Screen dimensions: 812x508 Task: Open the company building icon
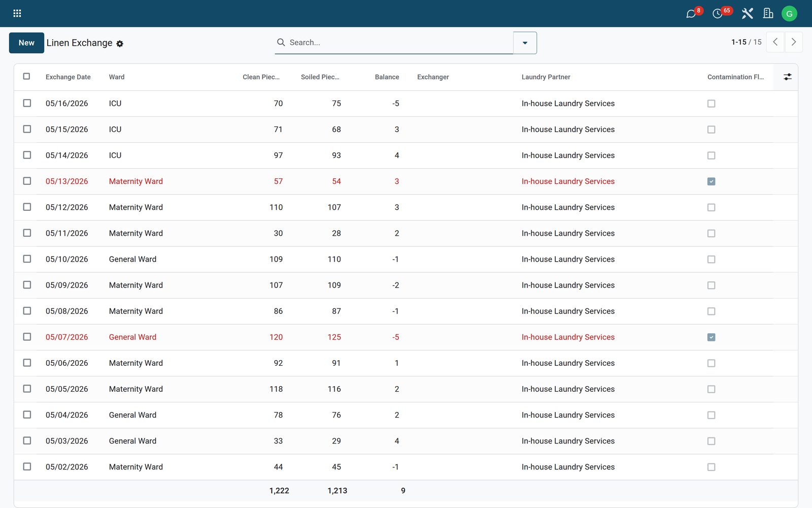768,13
